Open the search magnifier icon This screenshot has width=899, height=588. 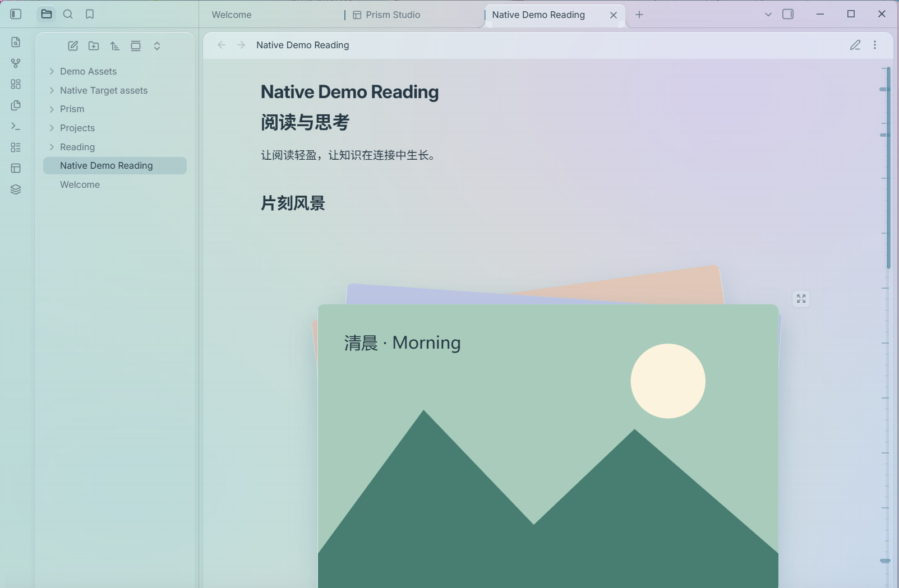(68, 14)
